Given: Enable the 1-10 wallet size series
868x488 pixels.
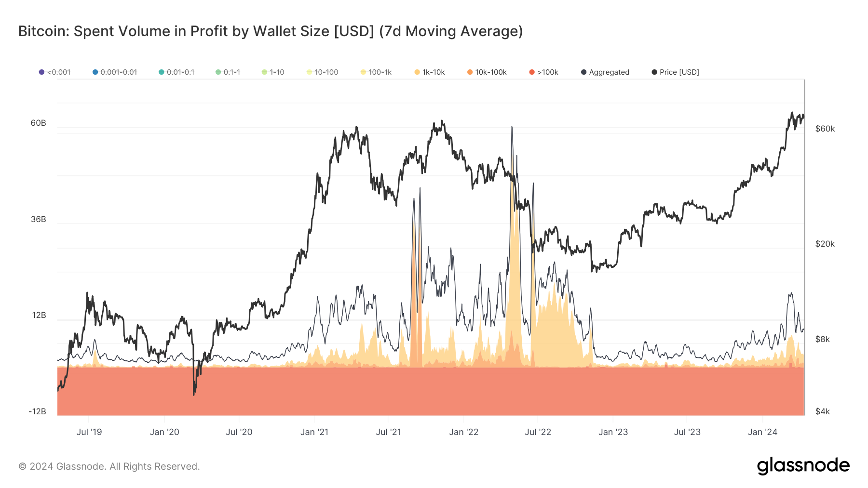Looking at the screenshot, I should pos(273,72).
